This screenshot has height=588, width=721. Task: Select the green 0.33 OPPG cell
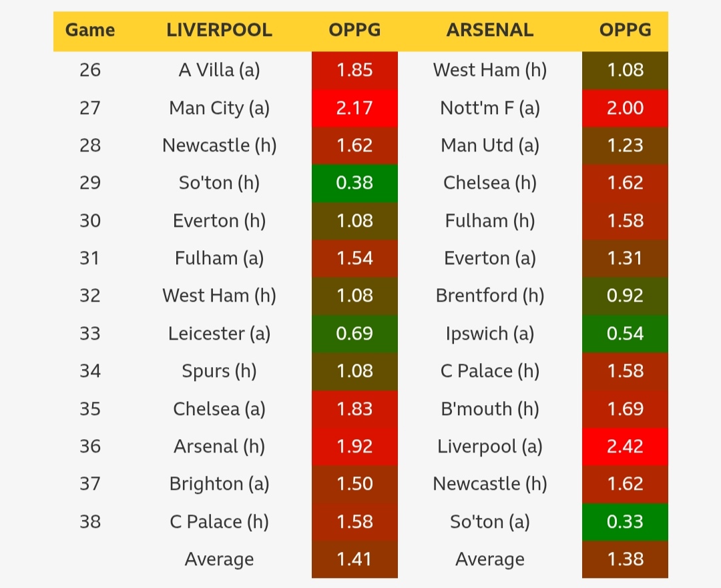coord(625,522)
